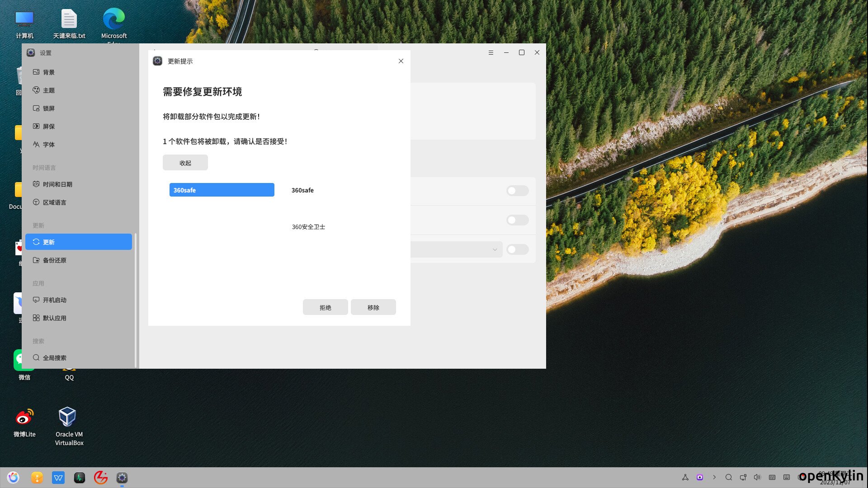The image size is (868, 488).
Task: Click the 移除 button
Action: pos(373,307)
